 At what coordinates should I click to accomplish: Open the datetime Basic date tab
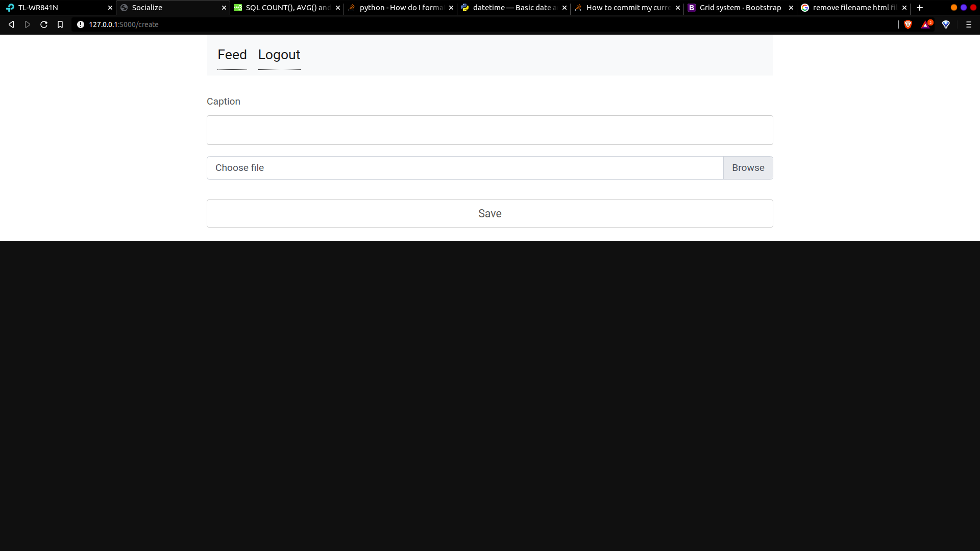tap(513, 8)
